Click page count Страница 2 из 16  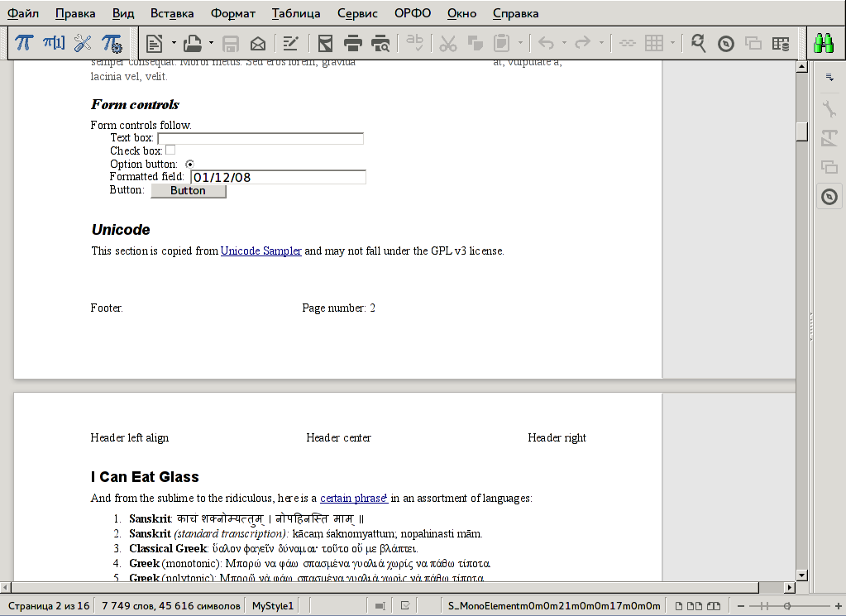point(49,606)
